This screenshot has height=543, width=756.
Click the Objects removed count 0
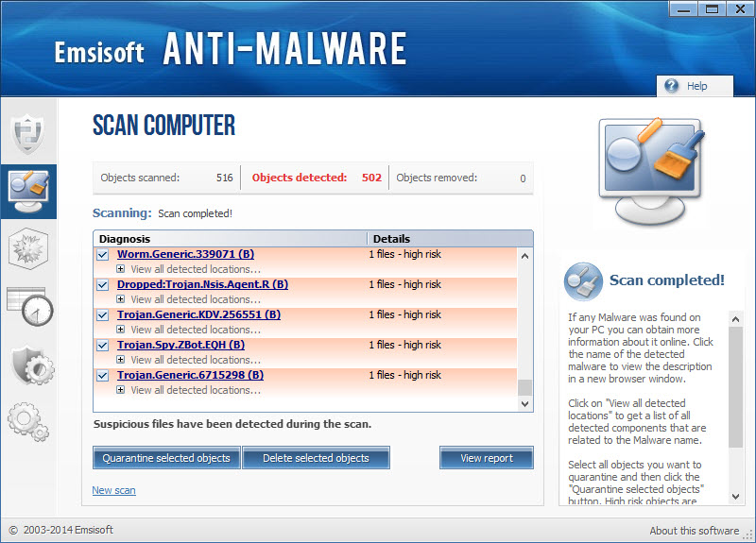[523, 178]
